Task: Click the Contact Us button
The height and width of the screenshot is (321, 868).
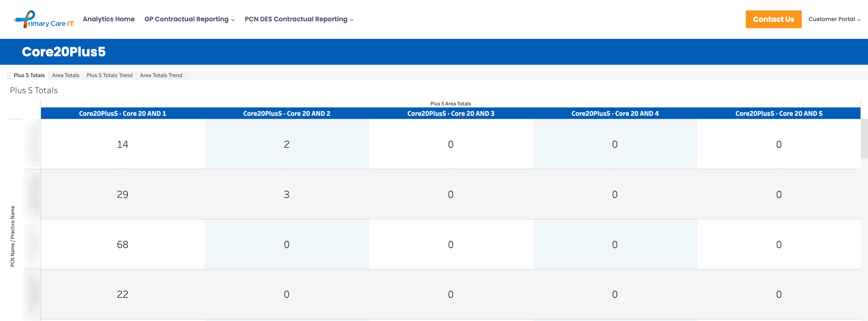Action: (773, 19)
